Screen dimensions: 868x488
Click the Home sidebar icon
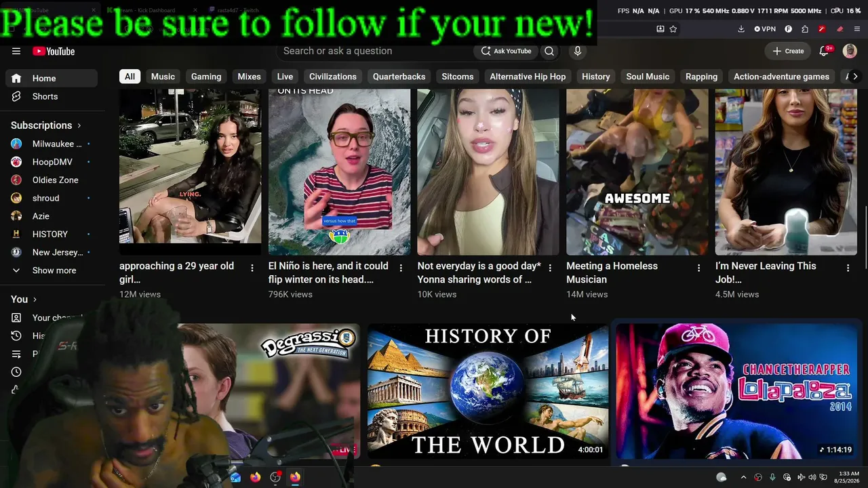coord(16,78)
